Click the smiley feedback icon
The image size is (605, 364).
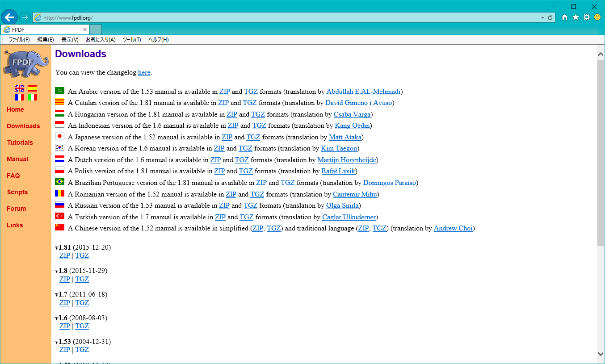[597, 17]
